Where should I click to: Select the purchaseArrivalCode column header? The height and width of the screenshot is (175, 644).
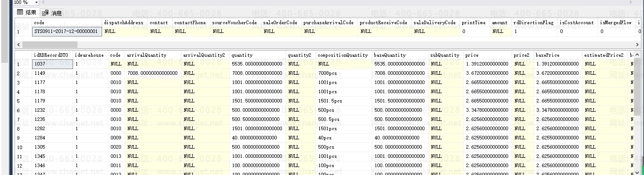(x=329, y=22)
